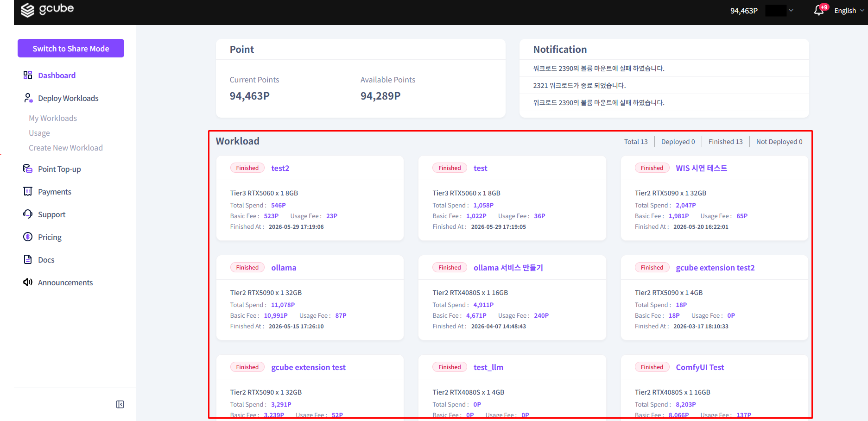Screen dimensions: 868x421
Task: Click the Current Points value 94,463P
Action: coord(250,96)
